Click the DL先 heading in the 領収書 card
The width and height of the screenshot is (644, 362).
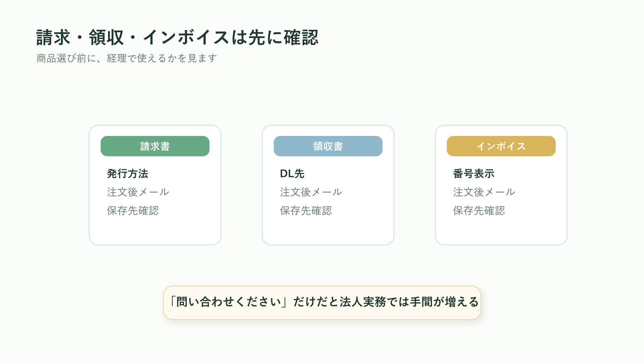tap(292, 174)
